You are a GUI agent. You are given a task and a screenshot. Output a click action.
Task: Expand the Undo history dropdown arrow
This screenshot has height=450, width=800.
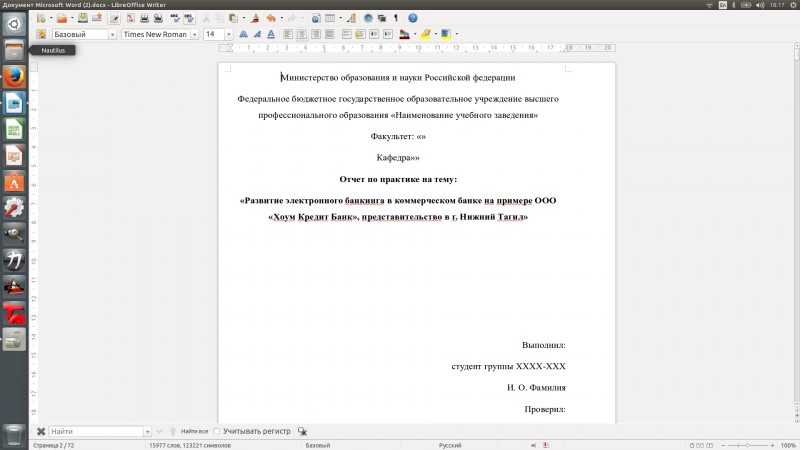[x=282, y=18]
